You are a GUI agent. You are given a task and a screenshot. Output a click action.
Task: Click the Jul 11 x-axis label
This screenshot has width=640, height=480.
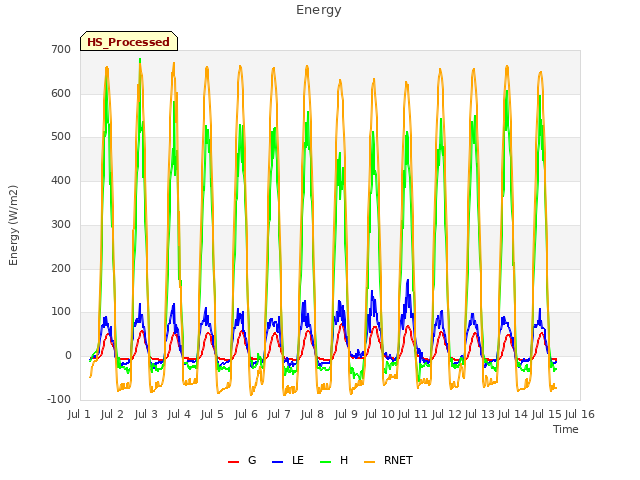point(413,415)
